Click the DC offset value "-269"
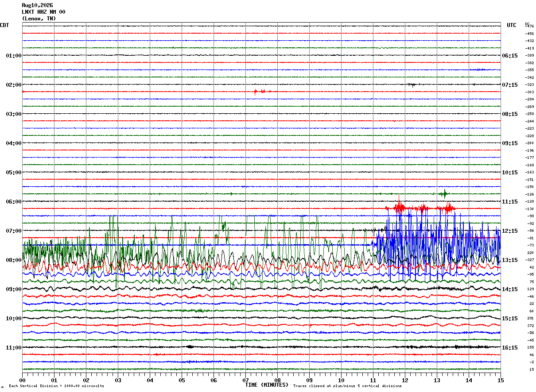536x392 pixels. (x=529, y=107)
